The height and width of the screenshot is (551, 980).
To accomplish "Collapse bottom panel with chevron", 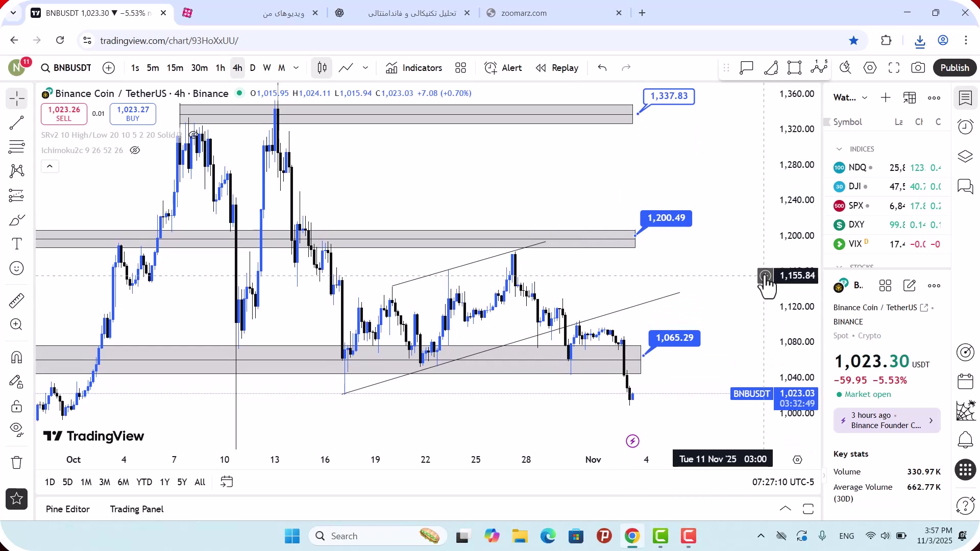I will (x=786, y=509).
